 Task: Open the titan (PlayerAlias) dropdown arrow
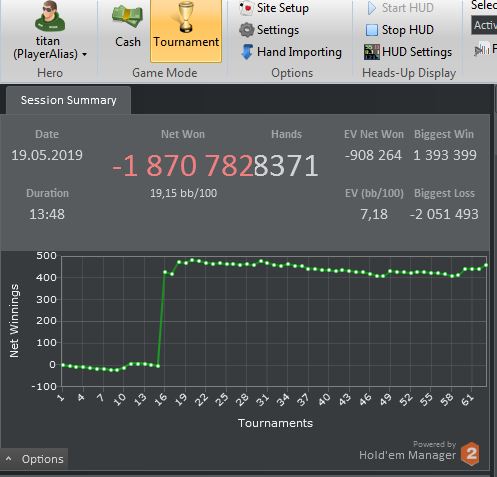pyautogui.click(x=85, y=54)
